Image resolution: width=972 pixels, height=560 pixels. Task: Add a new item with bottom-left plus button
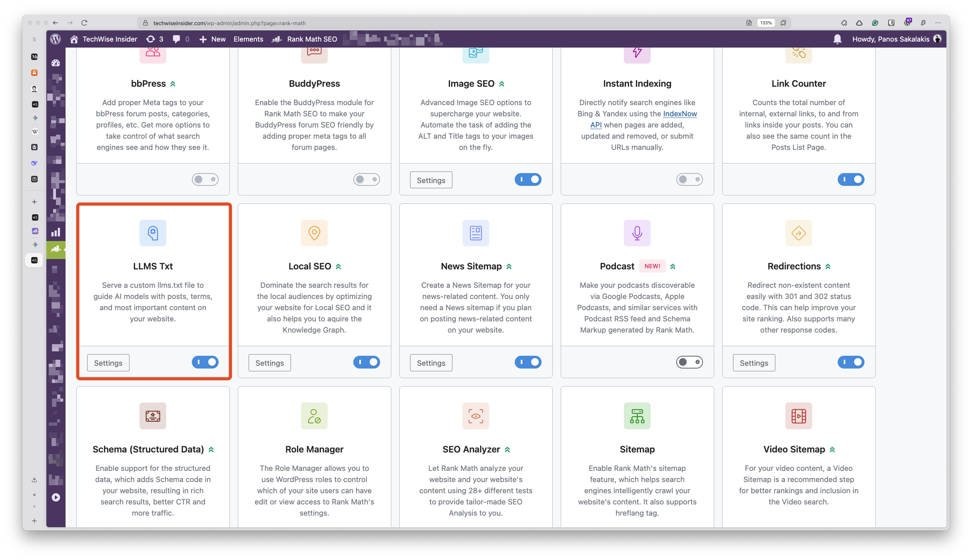tap(34, 521)
